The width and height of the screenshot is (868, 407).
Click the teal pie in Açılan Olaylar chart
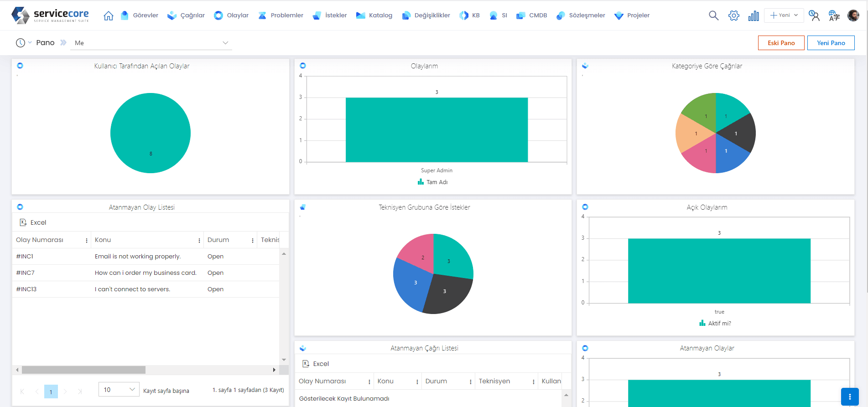click(x=151, y=133)
